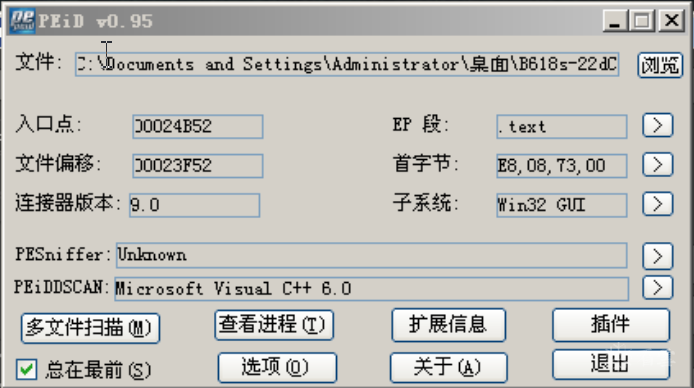694x388 pixels.
Task: Select the entry point (入口点) value field
Action: [x=198, y=127]
